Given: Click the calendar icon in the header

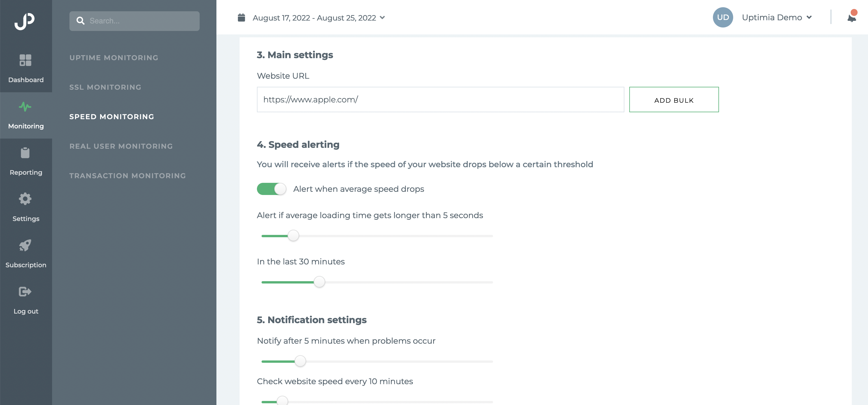Looking at the screenshot, I should tap(241, 18).
